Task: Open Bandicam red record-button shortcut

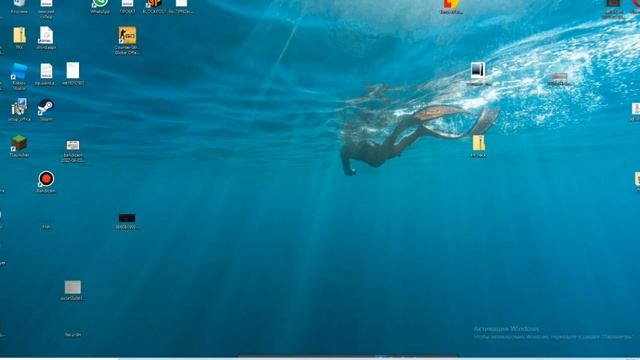Action: 46,181
